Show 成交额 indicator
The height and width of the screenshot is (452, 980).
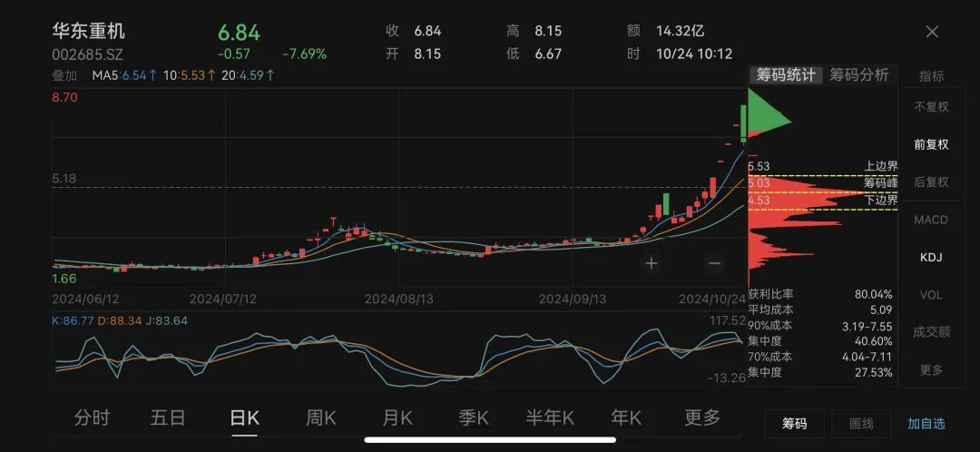(x=931, y=332)
